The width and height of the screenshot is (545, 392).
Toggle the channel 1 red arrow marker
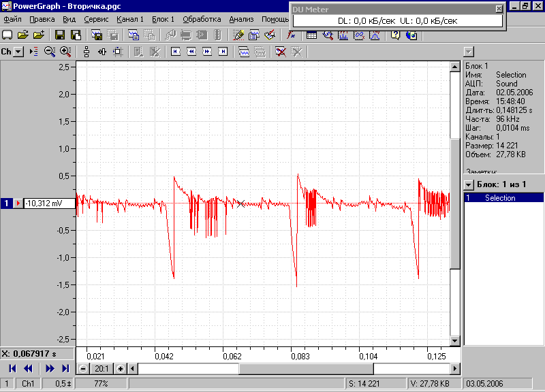click(x=18, y=203)
